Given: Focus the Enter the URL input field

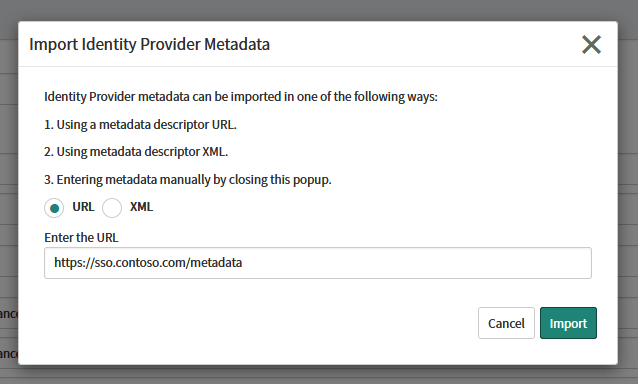Looking at the screenshot, I should coord(318,263).
